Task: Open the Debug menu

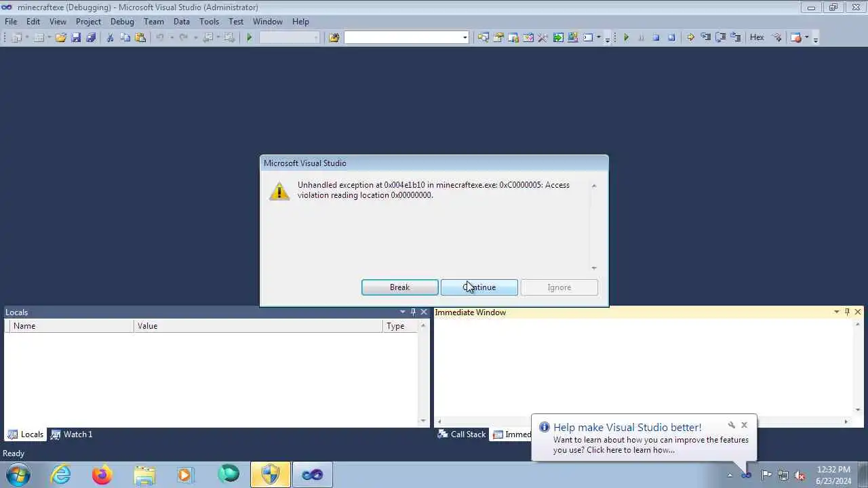Action: pyautogui.click(x=122, y=22)
